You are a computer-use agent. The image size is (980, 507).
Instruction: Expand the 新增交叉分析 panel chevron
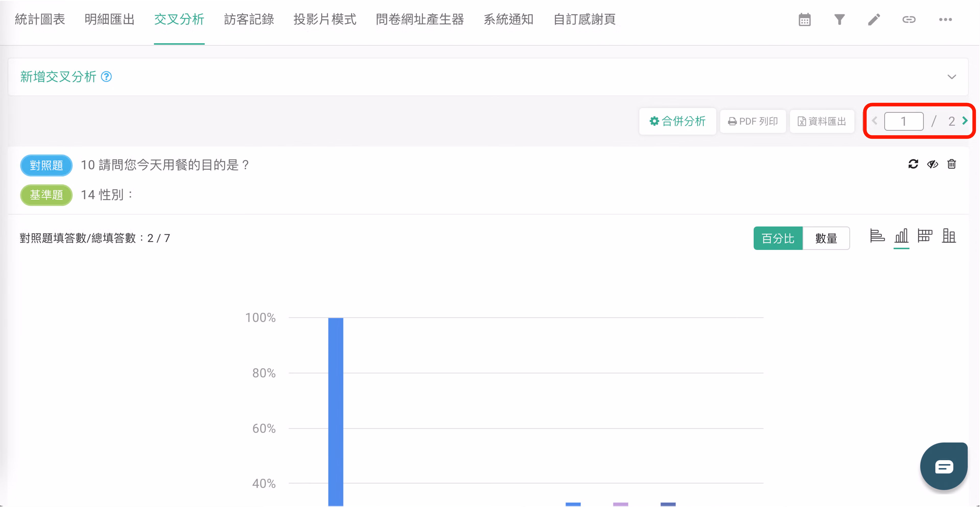951,77
